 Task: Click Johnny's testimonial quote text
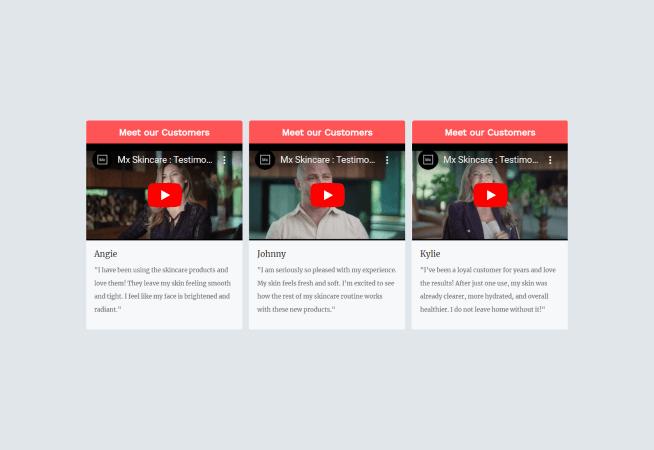click(326, 290)
